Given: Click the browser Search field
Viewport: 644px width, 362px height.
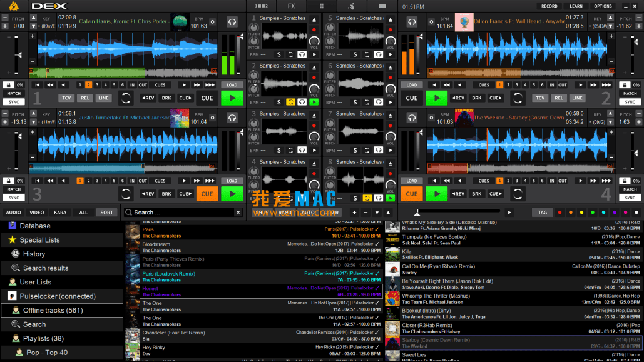Looking at the screenshot, I should pyautogui.click(x=183, y=212).
